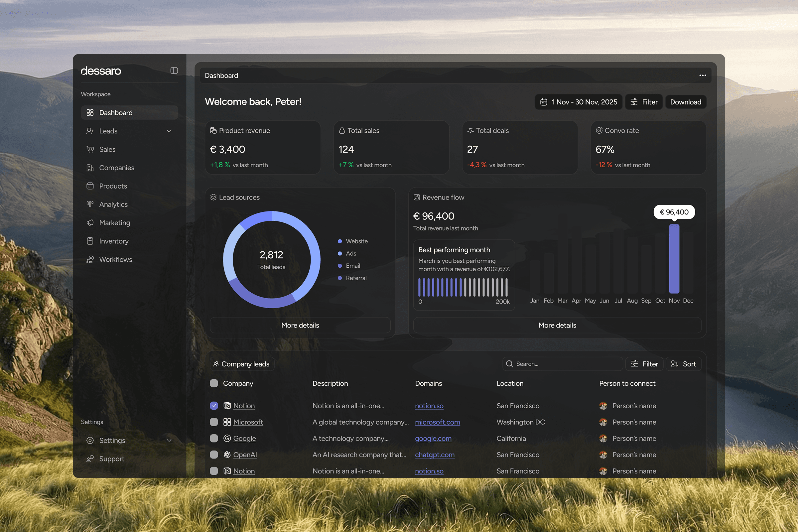This screenshot has height=532, width=798.
Task: Click the calendar icon in date range
Action: [544, 102]
